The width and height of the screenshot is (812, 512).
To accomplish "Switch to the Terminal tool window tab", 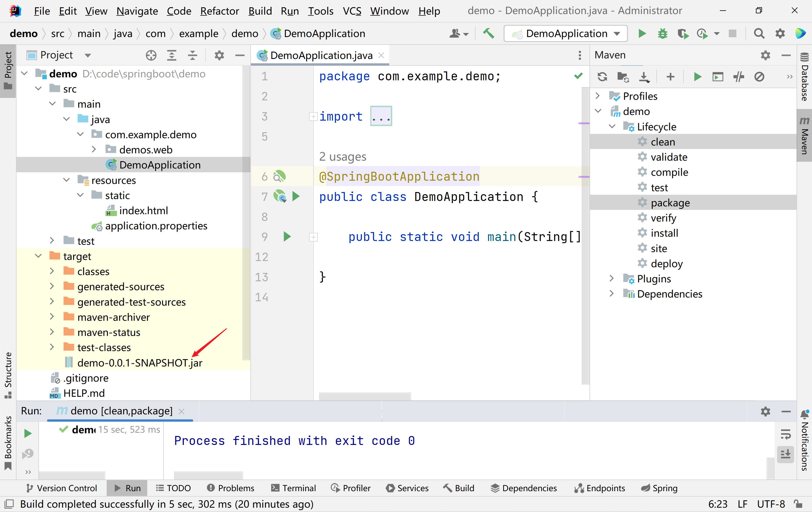I will (293, 488).
